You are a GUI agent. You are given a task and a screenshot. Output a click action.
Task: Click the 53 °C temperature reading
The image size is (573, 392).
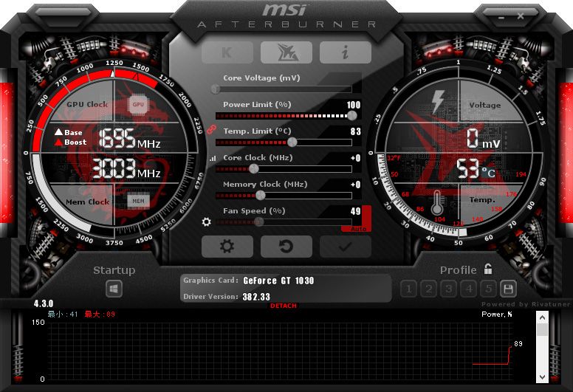[x=476, y=169]
